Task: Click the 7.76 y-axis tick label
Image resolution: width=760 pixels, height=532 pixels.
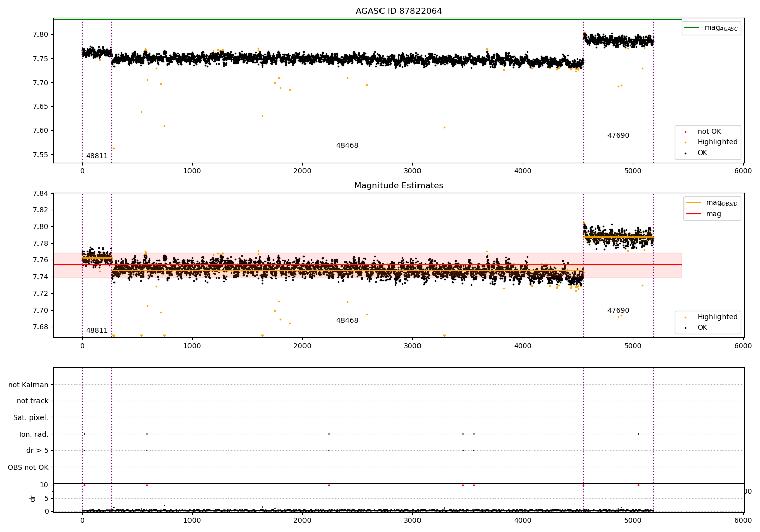Action: (41, 260)
